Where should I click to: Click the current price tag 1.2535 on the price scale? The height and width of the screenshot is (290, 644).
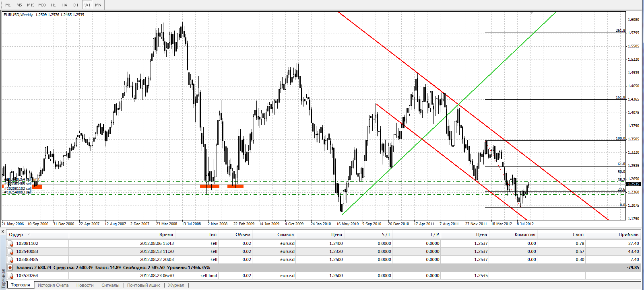click(634, 184)
